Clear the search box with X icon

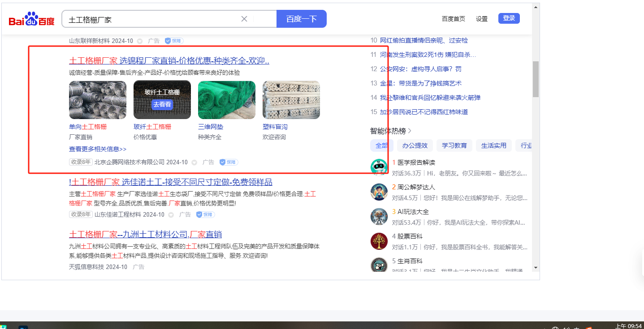244,19
